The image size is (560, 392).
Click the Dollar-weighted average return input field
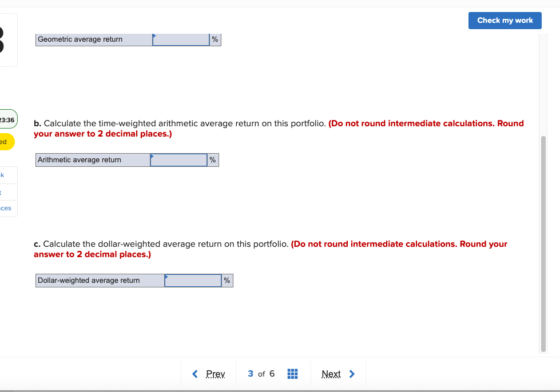coord(192,281)
